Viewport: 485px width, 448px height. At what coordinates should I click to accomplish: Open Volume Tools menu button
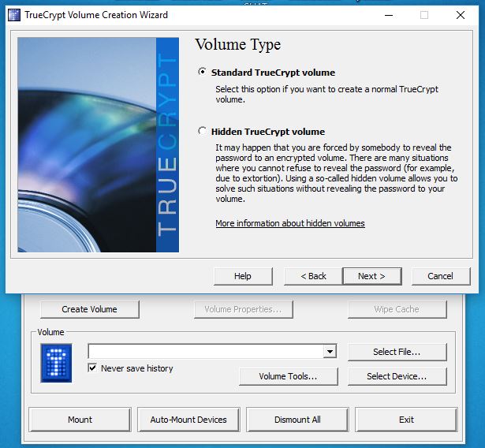[289, 376]
